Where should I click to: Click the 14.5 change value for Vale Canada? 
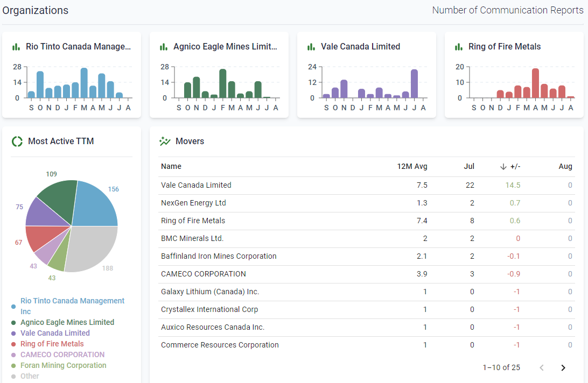click(x=513, y=185)
